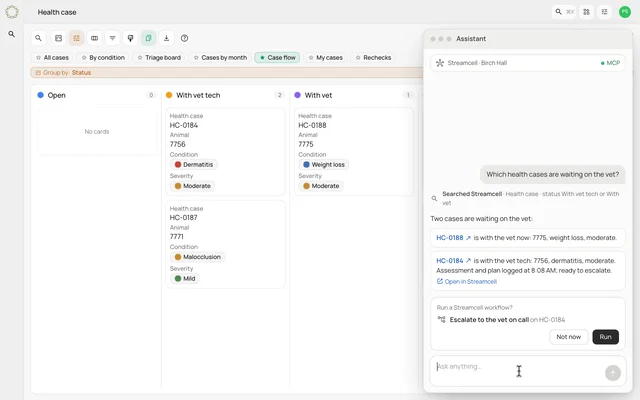Image resolution: width=640 pixels, height=400 pixels.
Task: Click the Streamcell · Birch Hall connector bar
Action: 528,63
